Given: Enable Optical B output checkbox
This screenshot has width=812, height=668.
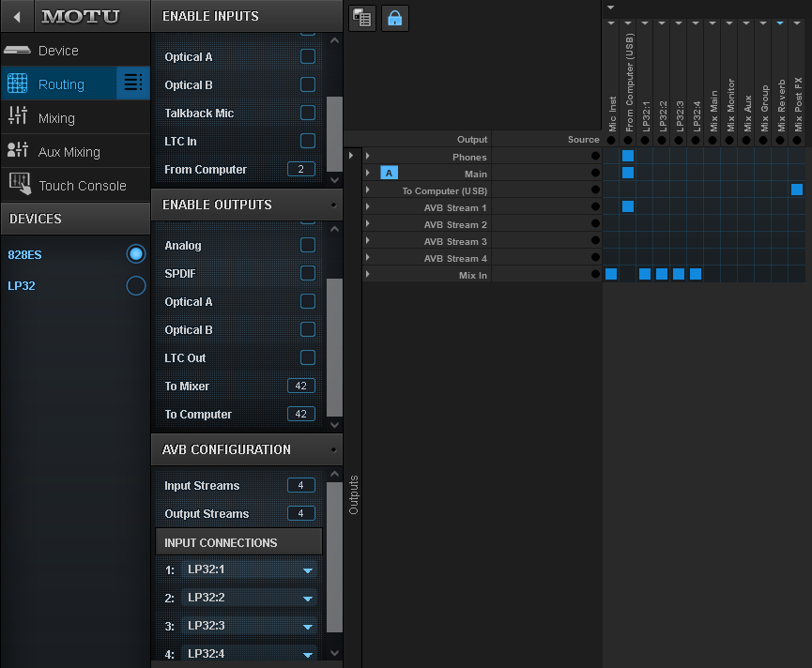Looking at the screenshot, I should pos(308,329).
